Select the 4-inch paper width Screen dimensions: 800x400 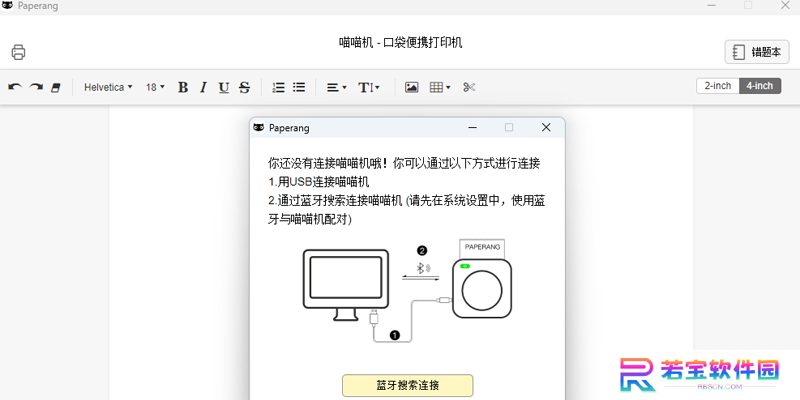click(x=760, y=86)
